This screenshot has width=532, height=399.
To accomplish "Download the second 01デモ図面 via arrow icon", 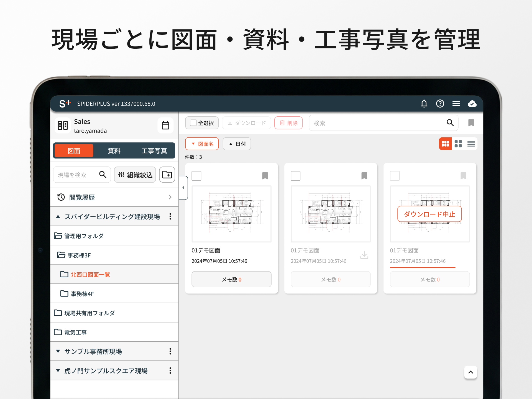I will tap(364, 255).
